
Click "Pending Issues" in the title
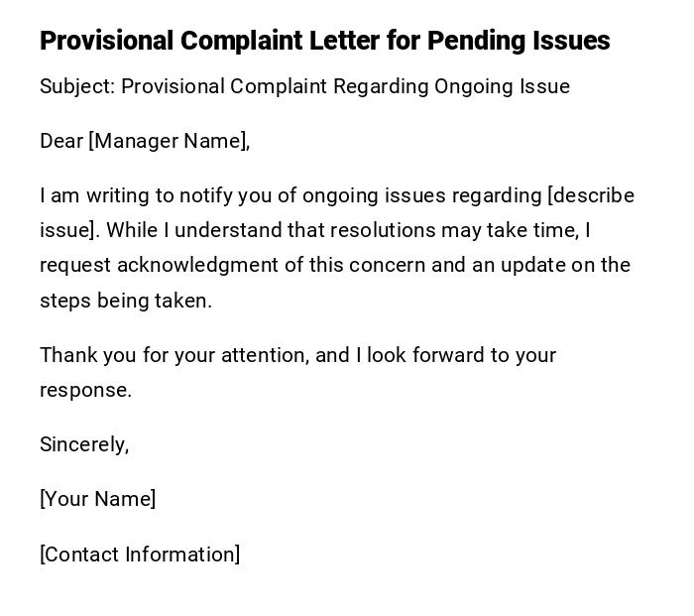pos(519,41)
